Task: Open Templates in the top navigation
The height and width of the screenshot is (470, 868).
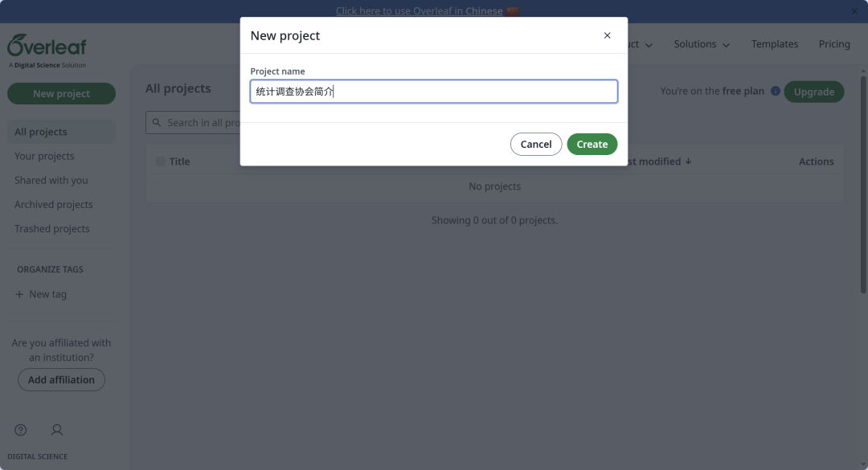Action: (x=775, y=43)
